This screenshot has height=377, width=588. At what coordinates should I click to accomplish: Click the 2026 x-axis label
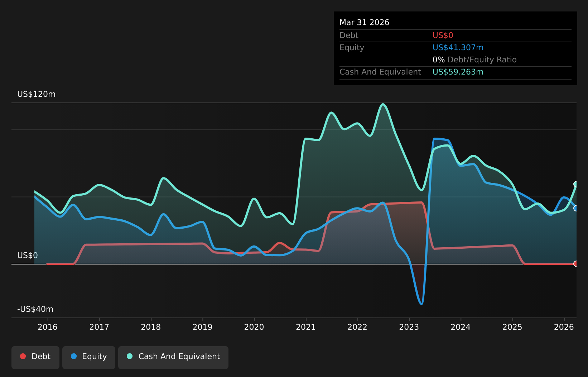tap(564, 327)
